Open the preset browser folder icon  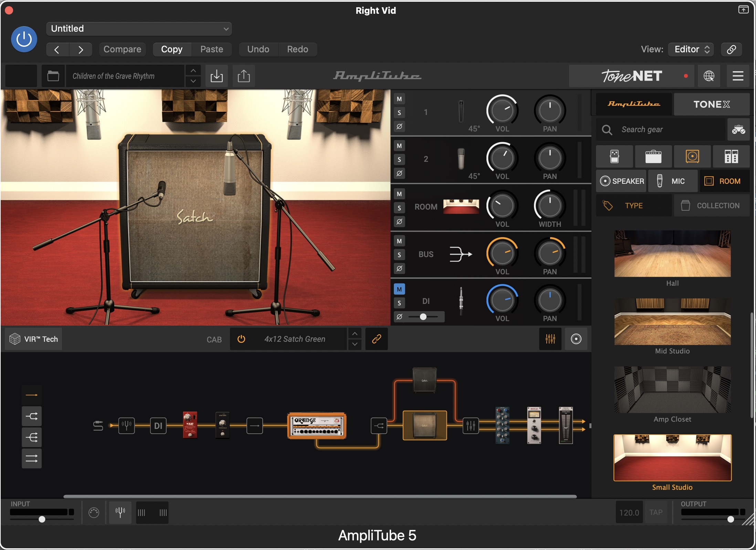(x=53, y=76)
